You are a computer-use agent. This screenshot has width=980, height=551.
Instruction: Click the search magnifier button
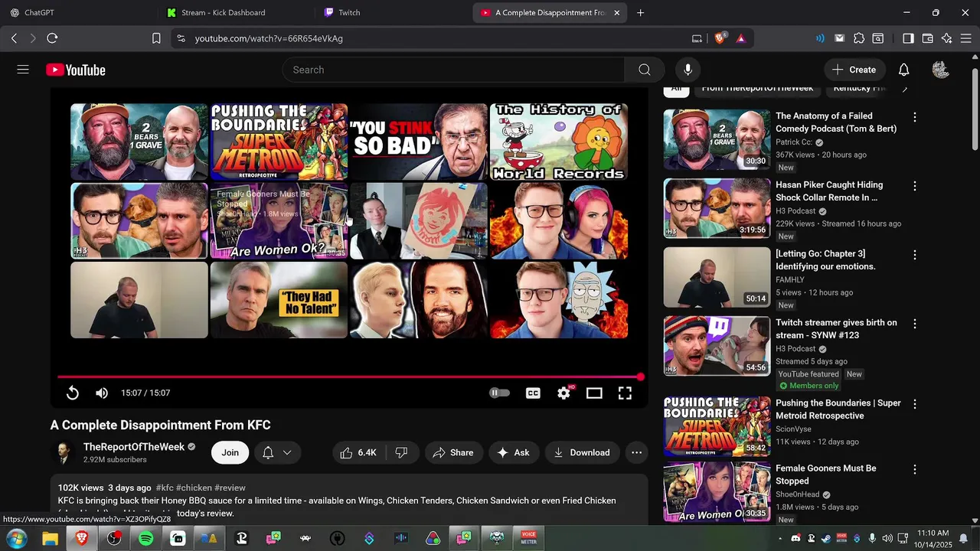click(645, 70)
